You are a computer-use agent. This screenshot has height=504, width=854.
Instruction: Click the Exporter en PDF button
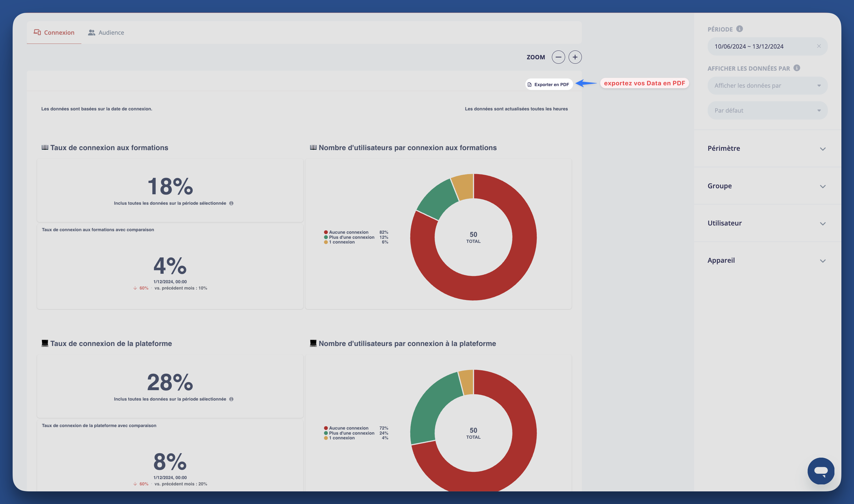coord(548,84)
